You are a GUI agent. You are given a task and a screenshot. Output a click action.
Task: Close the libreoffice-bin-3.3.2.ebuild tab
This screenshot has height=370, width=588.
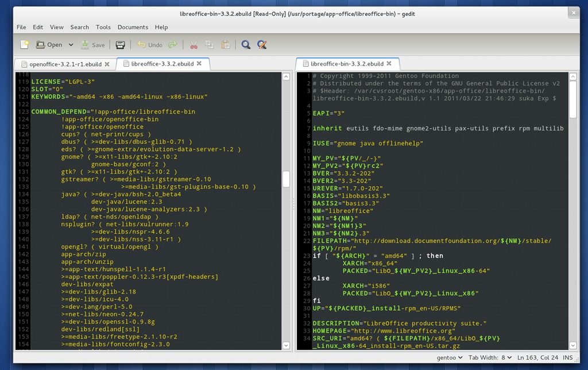point(389,63)
